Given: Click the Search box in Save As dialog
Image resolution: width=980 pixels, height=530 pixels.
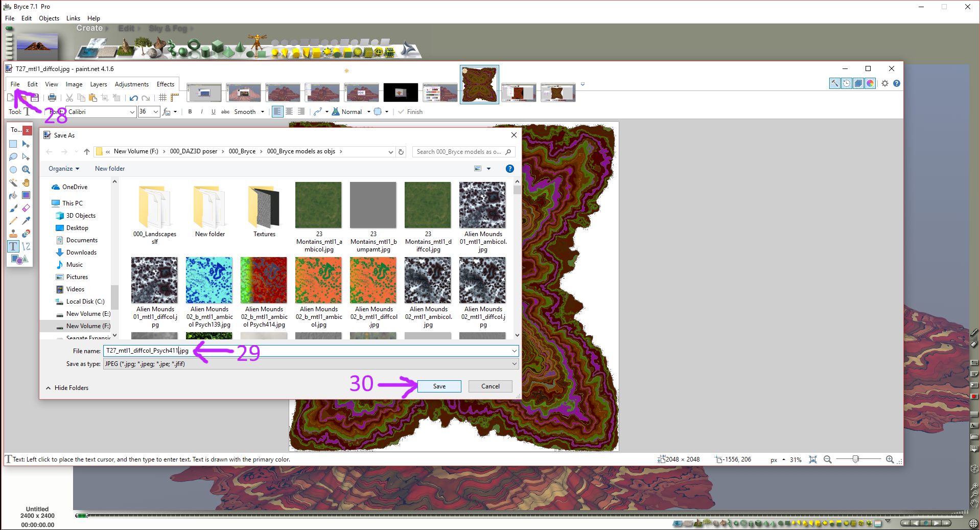Looking at the screenshot, I should pyautogui.click(x=463, y=152).
